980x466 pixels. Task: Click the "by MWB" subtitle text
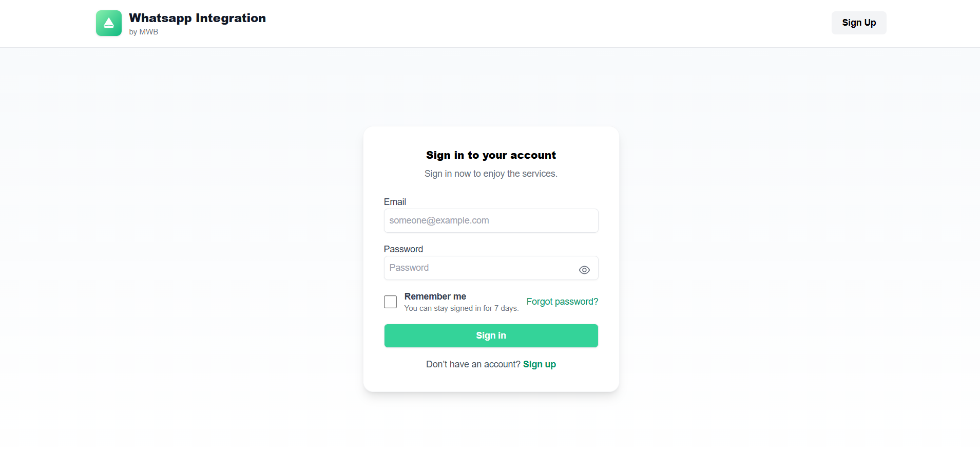[143, 32]
